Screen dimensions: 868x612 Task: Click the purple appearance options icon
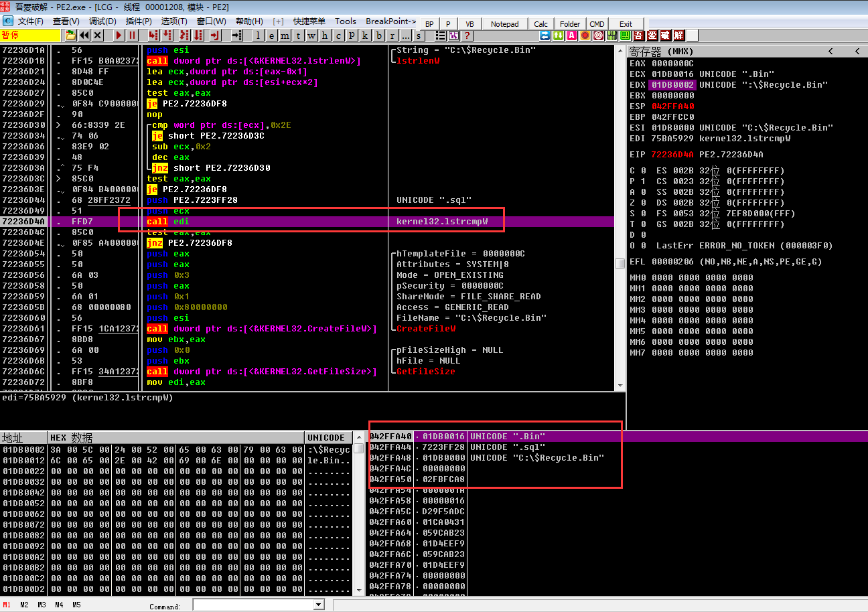[x=453, y=35]
